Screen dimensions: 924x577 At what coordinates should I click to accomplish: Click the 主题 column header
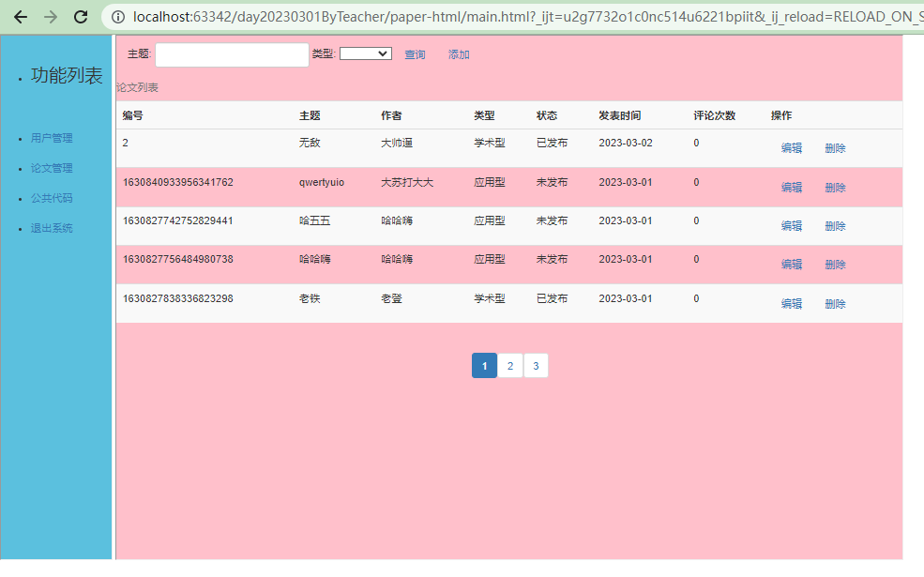coord(310,115)
